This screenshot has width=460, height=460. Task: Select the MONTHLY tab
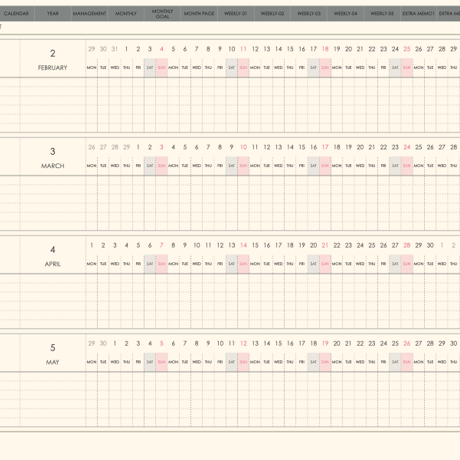click(x=126, y=14)
